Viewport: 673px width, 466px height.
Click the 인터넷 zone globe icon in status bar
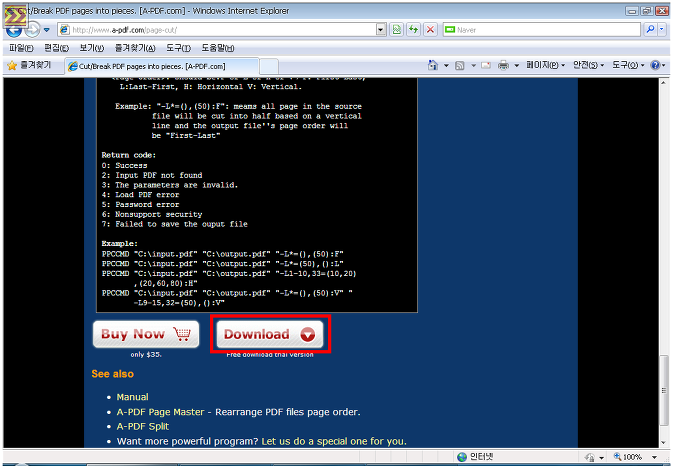tap(462, 457)
